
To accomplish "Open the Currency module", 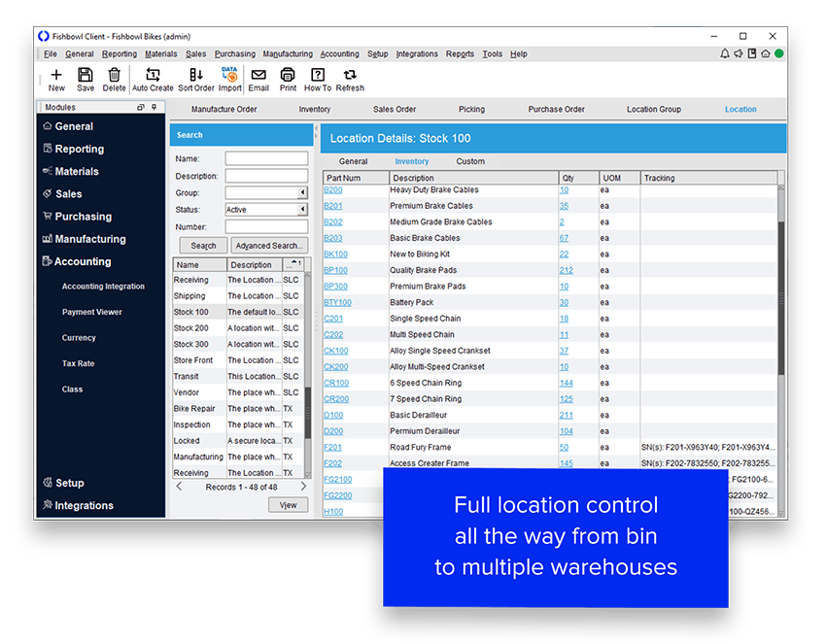I will [x=79, y=338].
